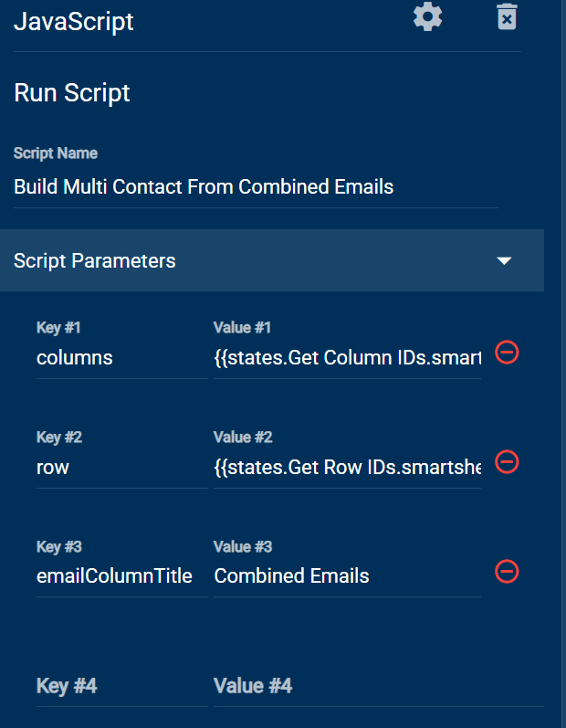Remove the row parameter entry

tap(507, 462)
